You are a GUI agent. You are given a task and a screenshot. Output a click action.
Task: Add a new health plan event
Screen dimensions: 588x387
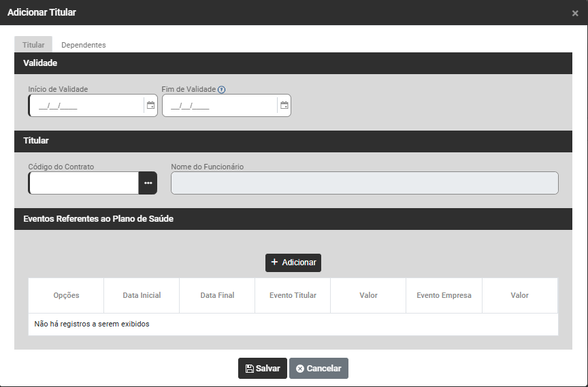(x=293, y=263)
